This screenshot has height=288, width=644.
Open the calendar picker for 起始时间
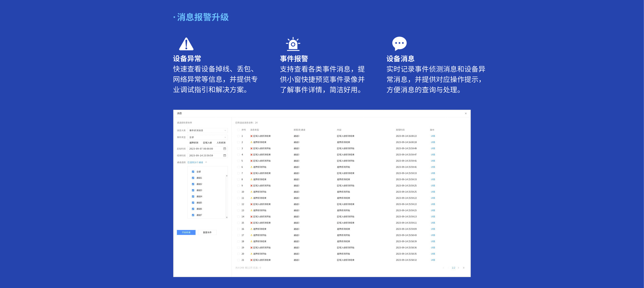(x=225, y=149)
